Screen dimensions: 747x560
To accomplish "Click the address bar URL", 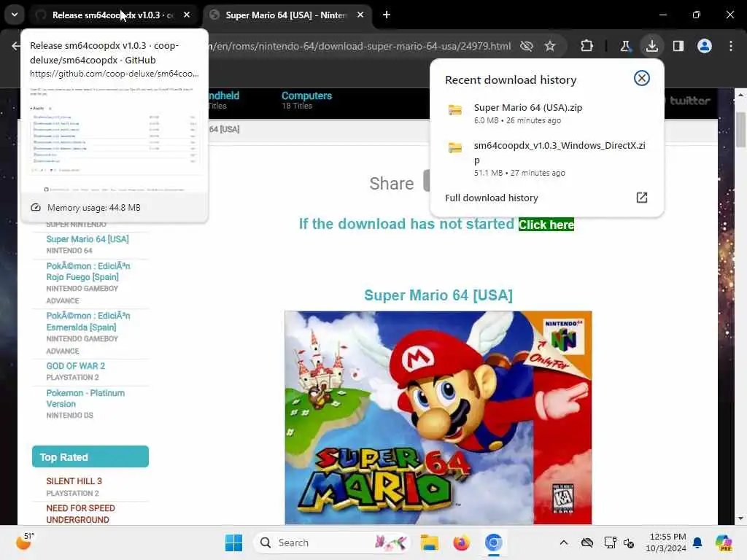I will coord(360,46).
